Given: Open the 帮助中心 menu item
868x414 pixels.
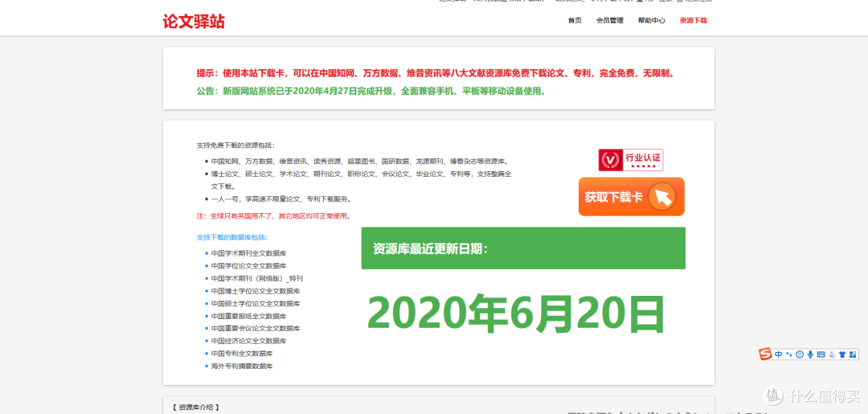Looking at the screenshot, I should tap(652, 20).
